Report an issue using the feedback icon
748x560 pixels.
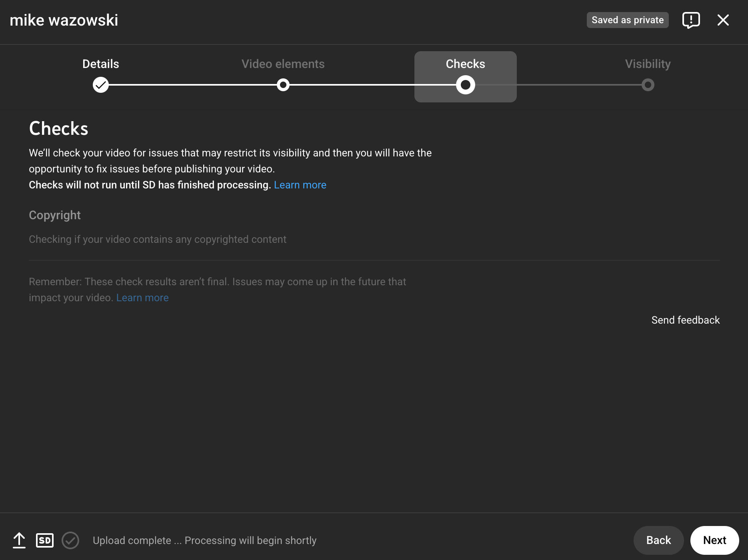692,20
